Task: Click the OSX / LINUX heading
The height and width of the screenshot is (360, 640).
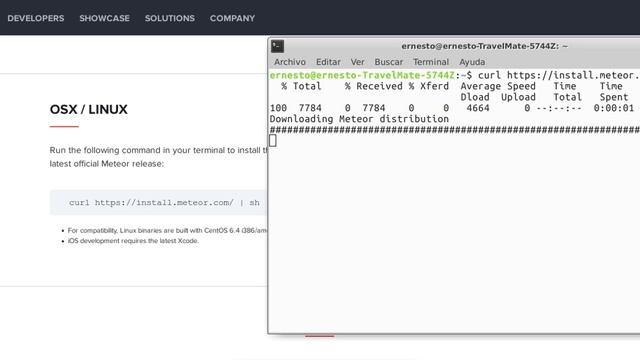Action: tap(89, 109)
